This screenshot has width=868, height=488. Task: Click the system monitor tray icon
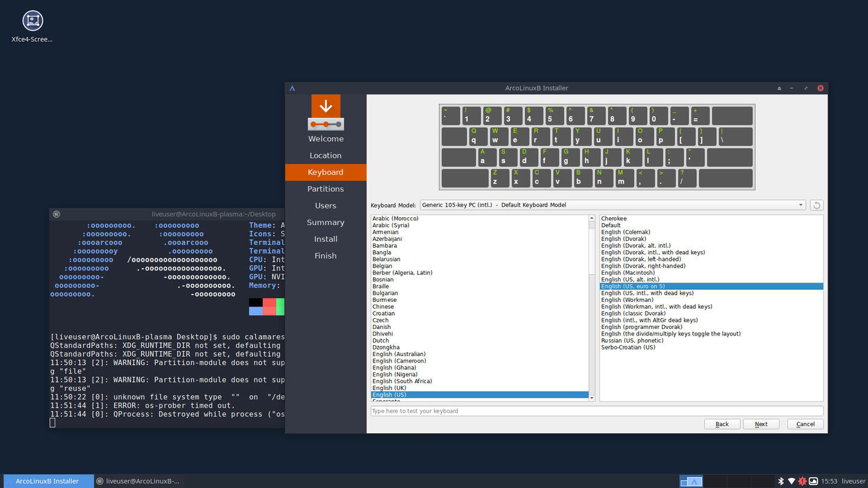[813, 481]
